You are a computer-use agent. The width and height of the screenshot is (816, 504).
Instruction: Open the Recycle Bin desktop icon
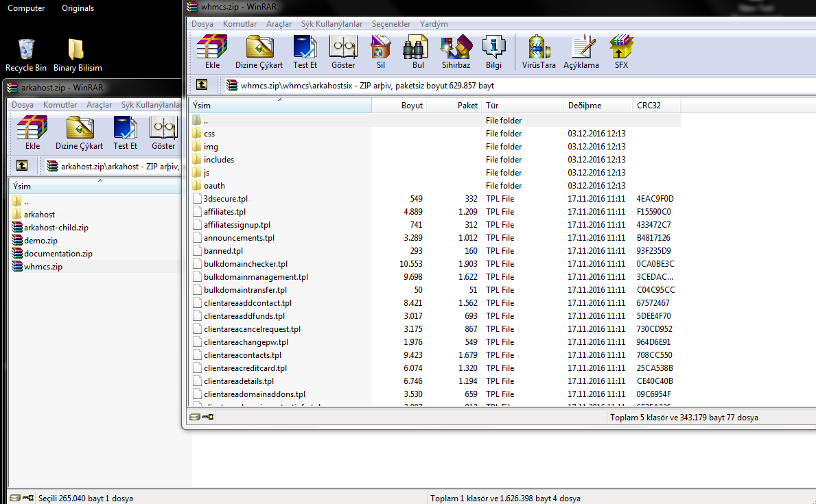click(x=26, y=55)
